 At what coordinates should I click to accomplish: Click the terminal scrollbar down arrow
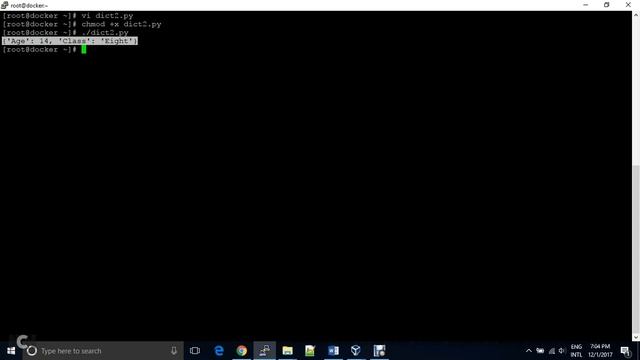tap(636, 337)
